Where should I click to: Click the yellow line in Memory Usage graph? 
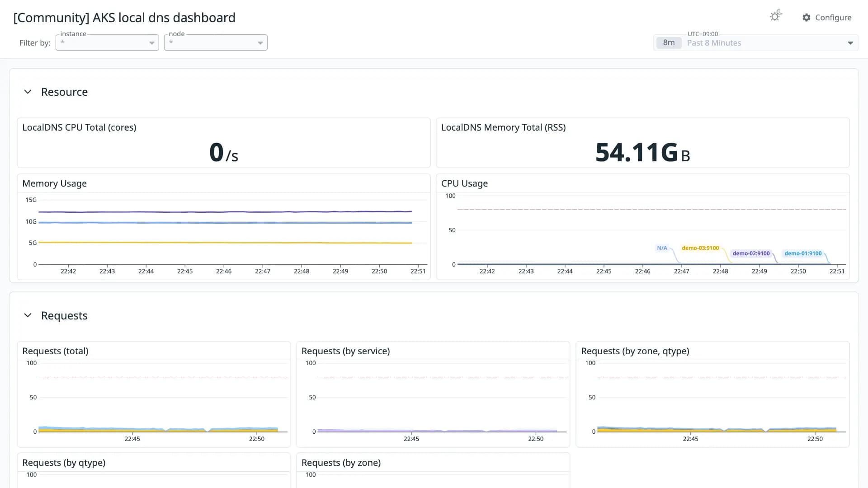coord(225,243)
